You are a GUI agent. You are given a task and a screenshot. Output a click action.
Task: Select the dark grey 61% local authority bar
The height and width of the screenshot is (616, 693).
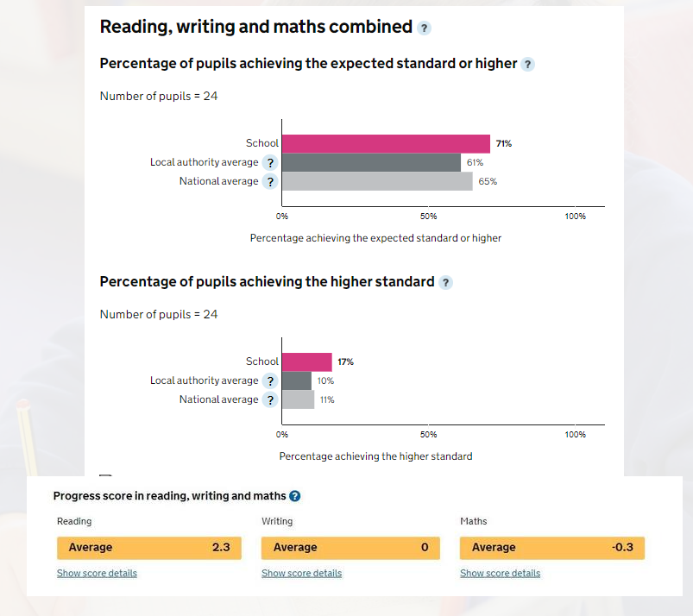pyautogui.click(x=371, y=162)
